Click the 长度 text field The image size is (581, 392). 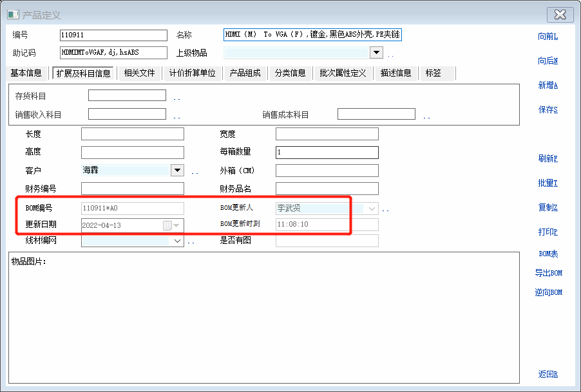pos(132,135)
